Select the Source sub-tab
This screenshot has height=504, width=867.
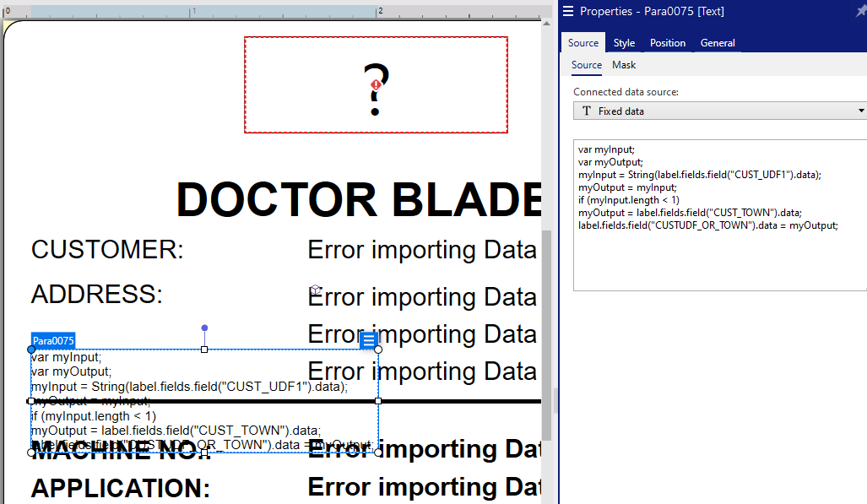586,65
